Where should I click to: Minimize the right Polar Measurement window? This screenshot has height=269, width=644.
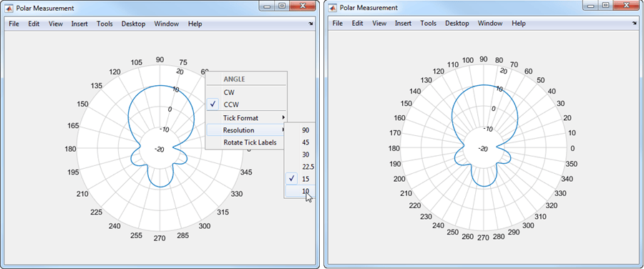pyautogui.click(x=591, y=5)
